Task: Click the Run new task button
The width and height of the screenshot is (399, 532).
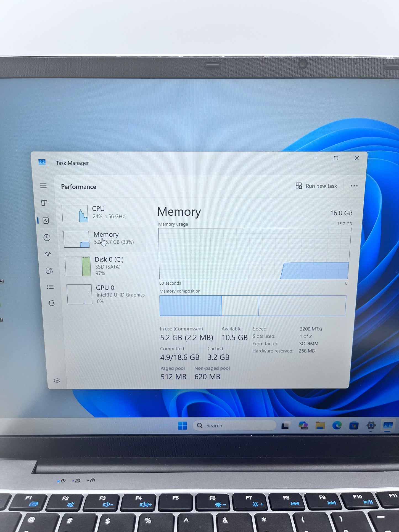Action: 316,186
